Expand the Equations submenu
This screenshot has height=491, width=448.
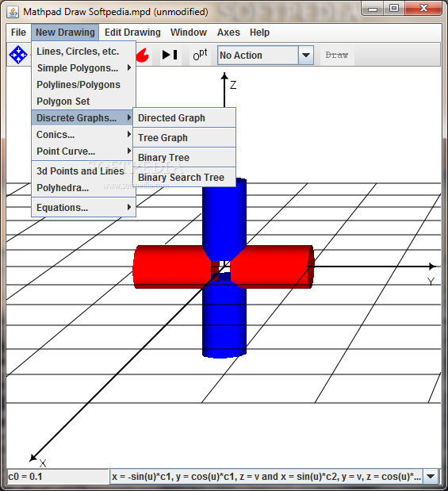(x=83, y=207)
